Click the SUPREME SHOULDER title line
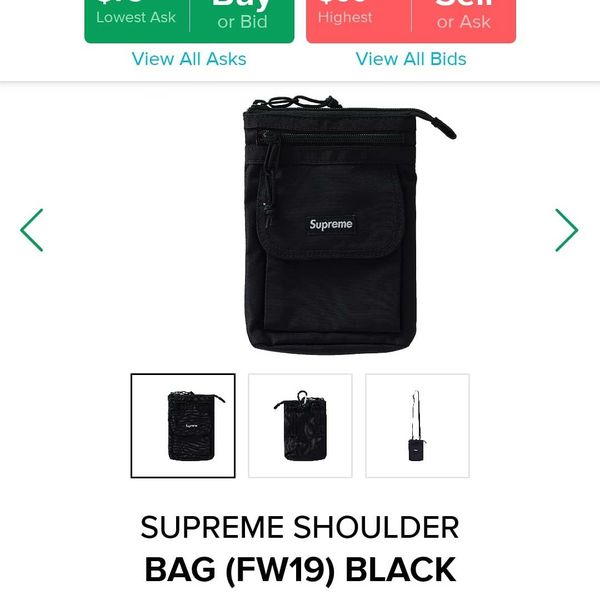Image resolution: width=600 pixels, height=600 pixels. point(300,527)
